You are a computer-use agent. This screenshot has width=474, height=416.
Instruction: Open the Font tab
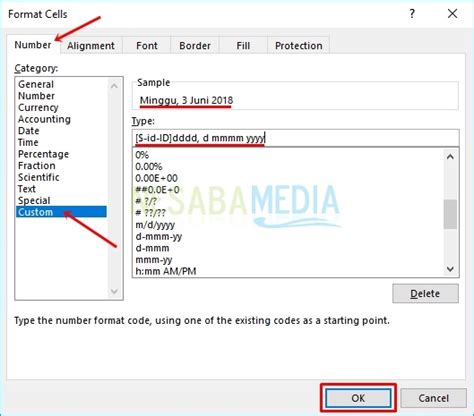[x=147, y=46]
